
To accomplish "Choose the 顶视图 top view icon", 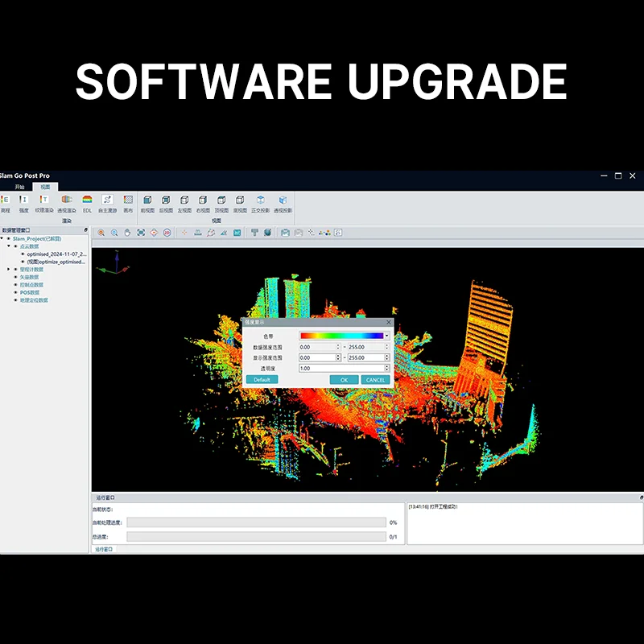I will (221, 200).
